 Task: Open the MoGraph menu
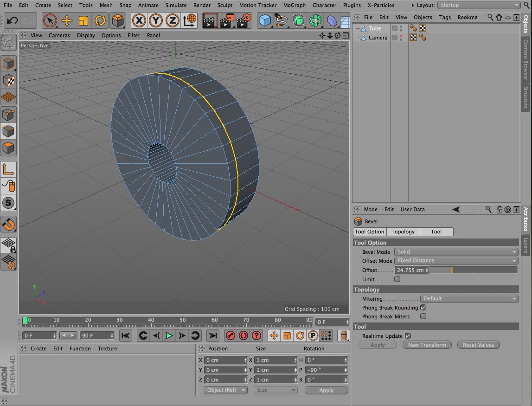coord(295,5)
